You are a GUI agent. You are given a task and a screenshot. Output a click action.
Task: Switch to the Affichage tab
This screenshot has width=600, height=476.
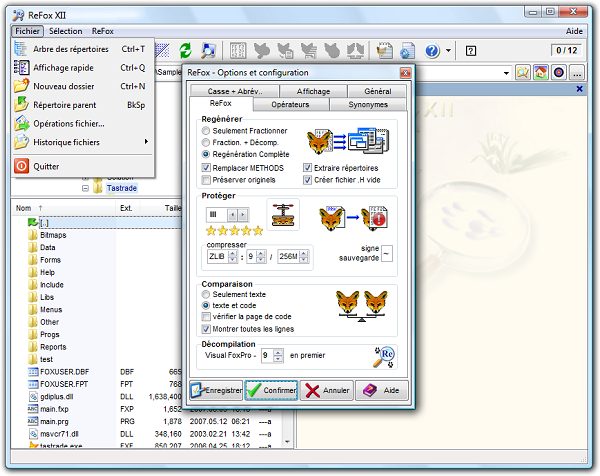313,91
